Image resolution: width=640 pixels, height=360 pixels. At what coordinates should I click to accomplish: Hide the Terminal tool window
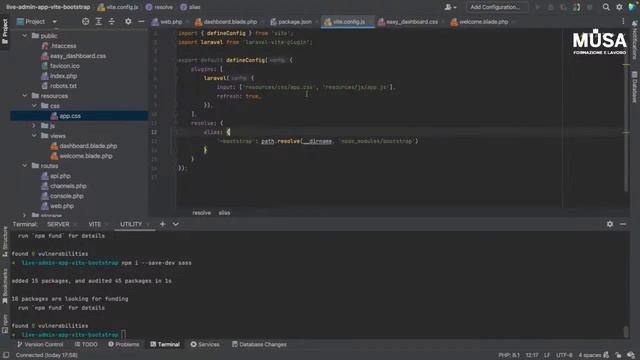tap(623, 224)
